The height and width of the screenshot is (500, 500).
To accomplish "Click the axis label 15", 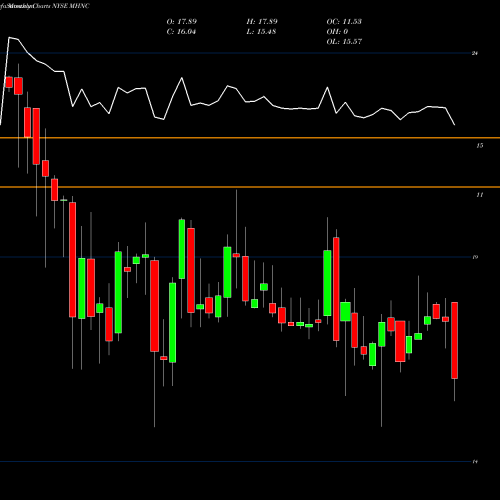I will pos(479,145).
